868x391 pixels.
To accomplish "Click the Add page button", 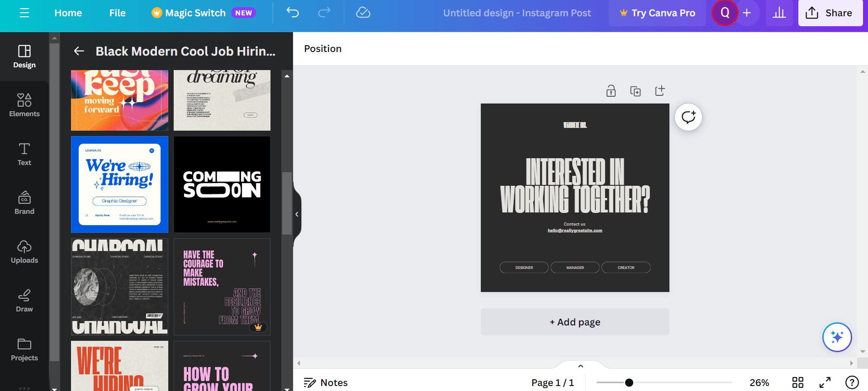I will tap(574, 322).
